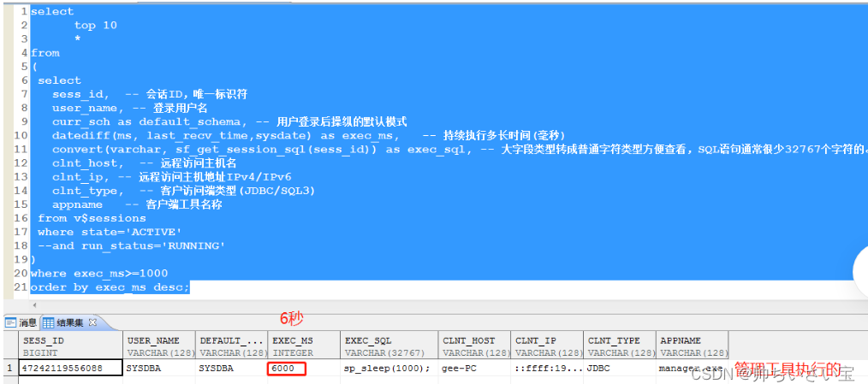Image resolution: width=868 pixels, height=390 pixels.
Task: Click the where state='ACTIVE' code line
Action: [x=110, y=232]
